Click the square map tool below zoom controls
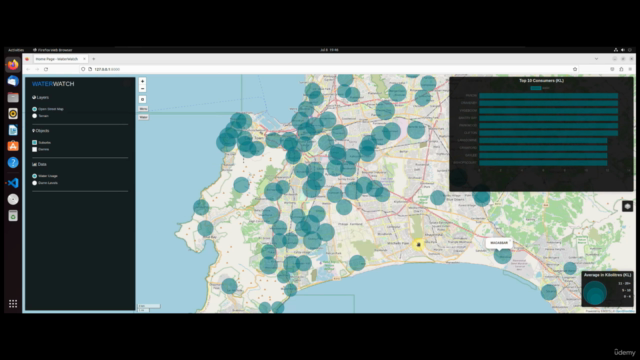 (x=142, y=99)
